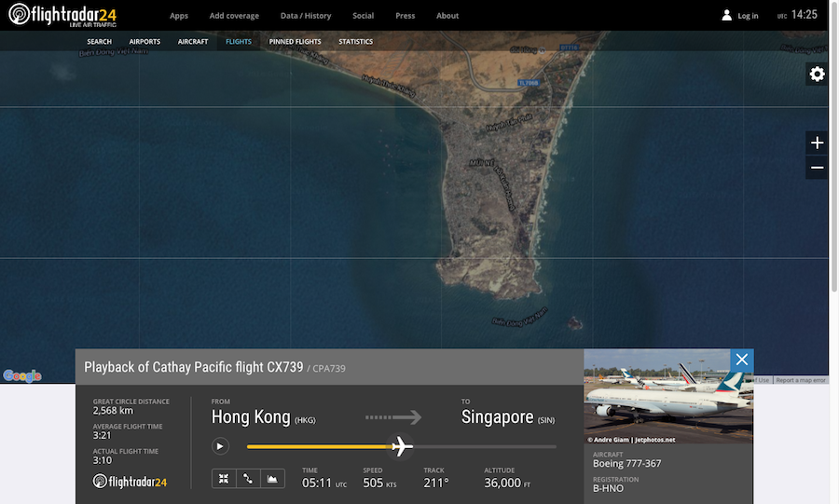Image resolution: width=839 pixels, height=504 pixels.
Task: Open the Social menu
Action: [363, 16]
